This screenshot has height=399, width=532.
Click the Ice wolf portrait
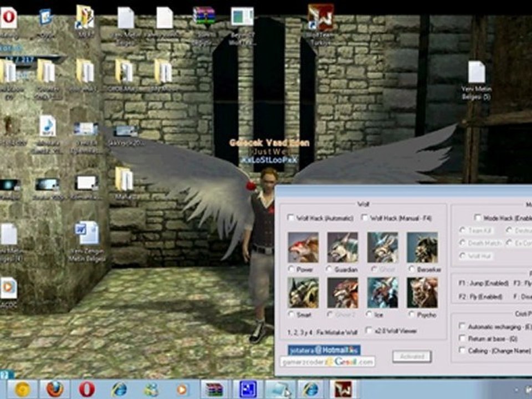point(382,293)
